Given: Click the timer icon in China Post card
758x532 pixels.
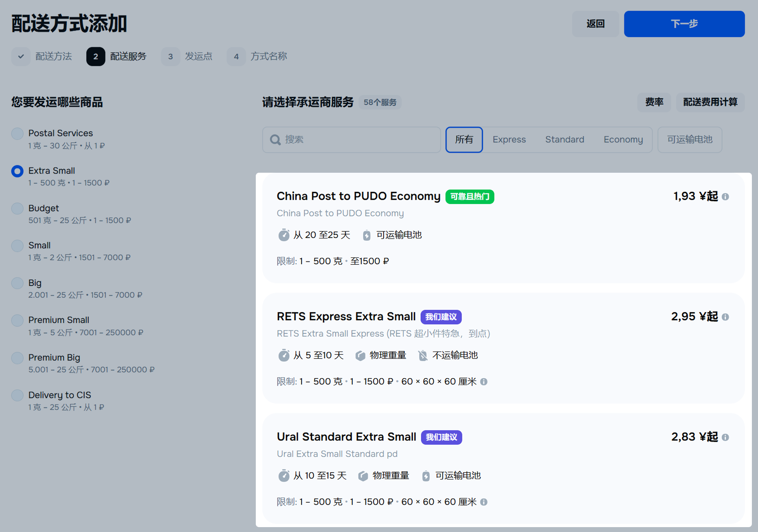Looking at the screenshot, I should point(283,235).
